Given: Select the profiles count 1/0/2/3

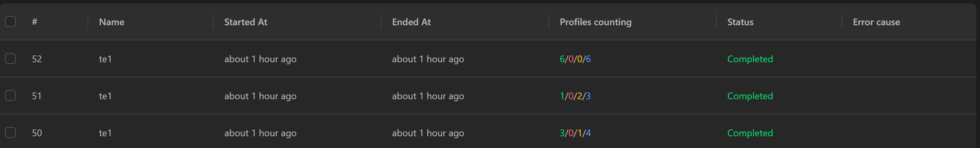Looking at the screenshot, I should click(575, 96).
